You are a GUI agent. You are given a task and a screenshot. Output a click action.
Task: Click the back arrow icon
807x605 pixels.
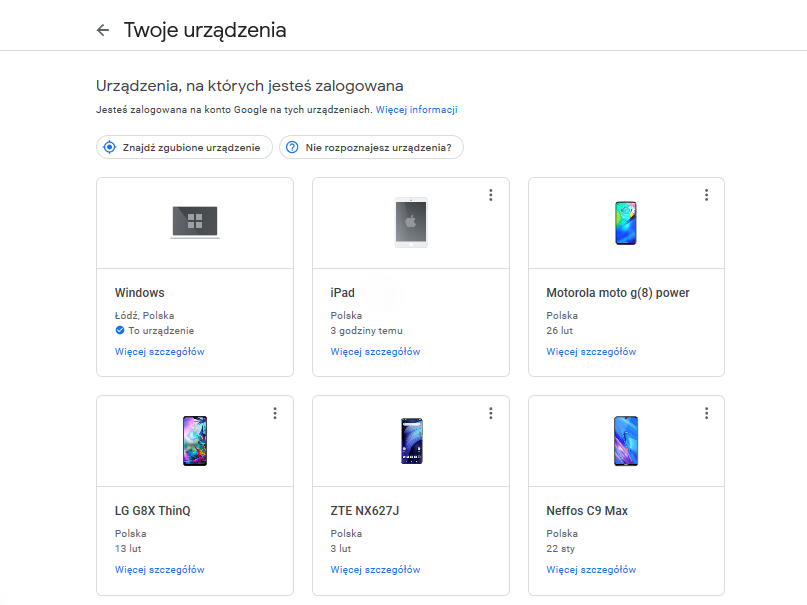(x=102, y=30)
